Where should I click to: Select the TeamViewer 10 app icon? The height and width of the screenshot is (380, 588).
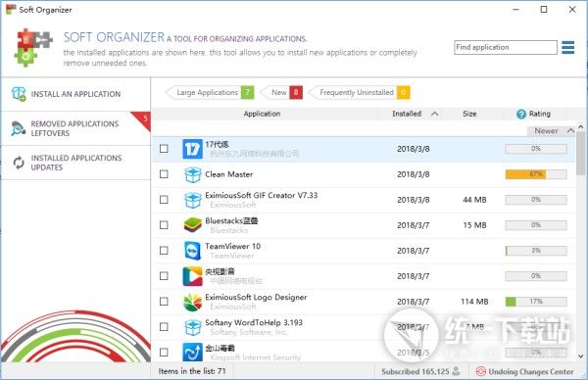coord(192,251)
